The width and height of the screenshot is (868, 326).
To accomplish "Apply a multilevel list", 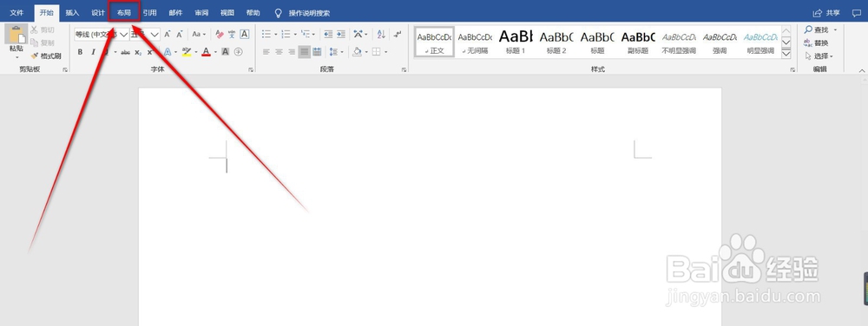I will [306, 35].
